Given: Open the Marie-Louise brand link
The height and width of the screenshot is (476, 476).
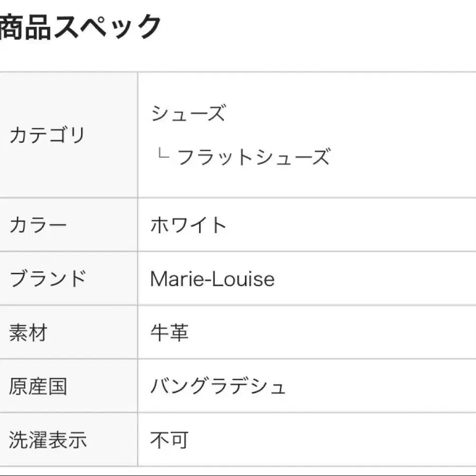Looking at the screenshot, I should point(213,279).
